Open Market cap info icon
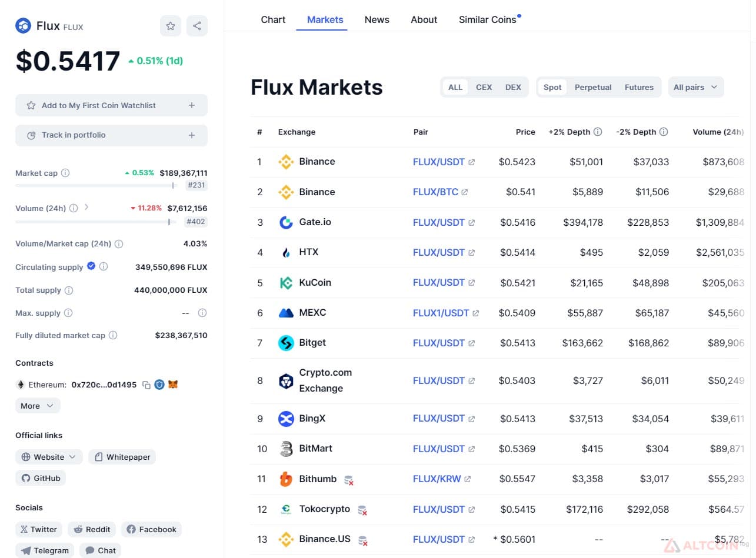Viewport: 756px width, 558px height. pos(65,173)
